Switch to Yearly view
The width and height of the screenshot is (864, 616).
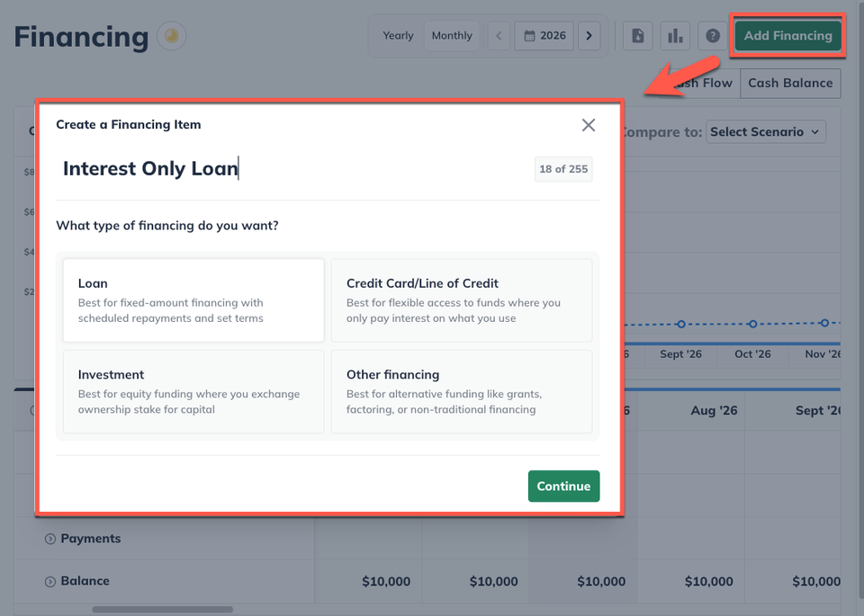coord(398,36)
